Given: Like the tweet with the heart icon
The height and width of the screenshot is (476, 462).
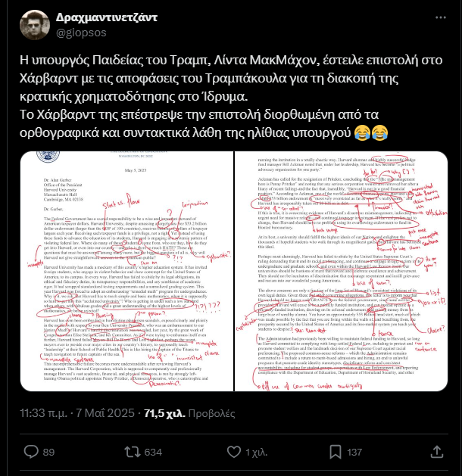Looking at the screenshot, I should tap(234, 452).
